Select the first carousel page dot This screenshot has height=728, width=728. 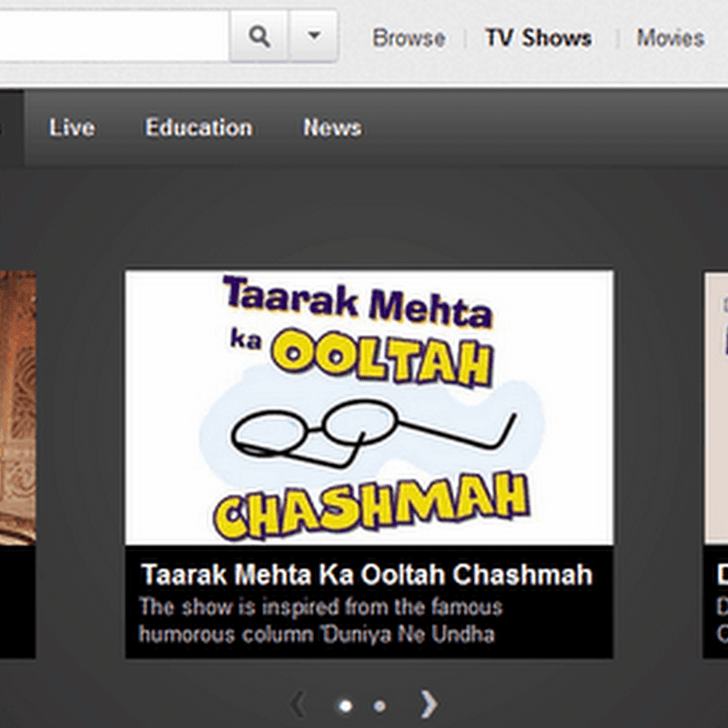[x=346, y=706]
